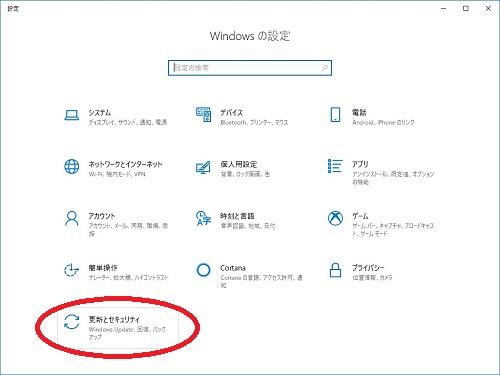Close the 設定 window
This screenshot has height=375, width=500.
coord(488,9)
